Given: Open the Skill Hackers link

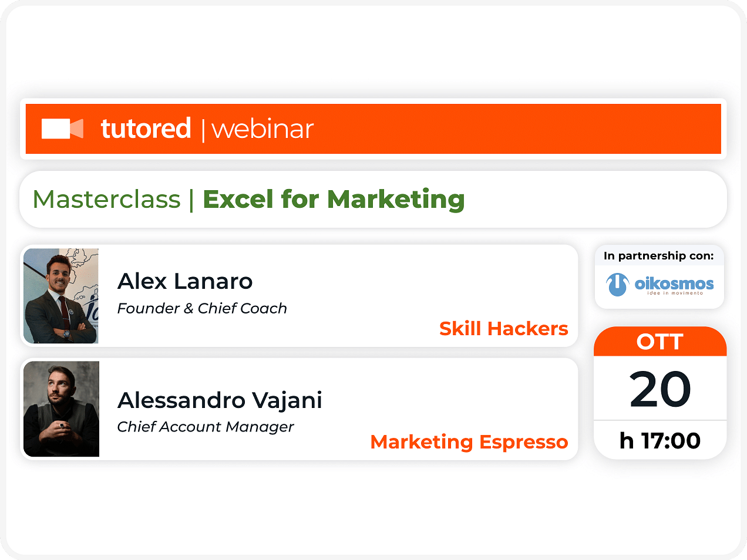Looking at the screenshot, I should tap(504, 329).
